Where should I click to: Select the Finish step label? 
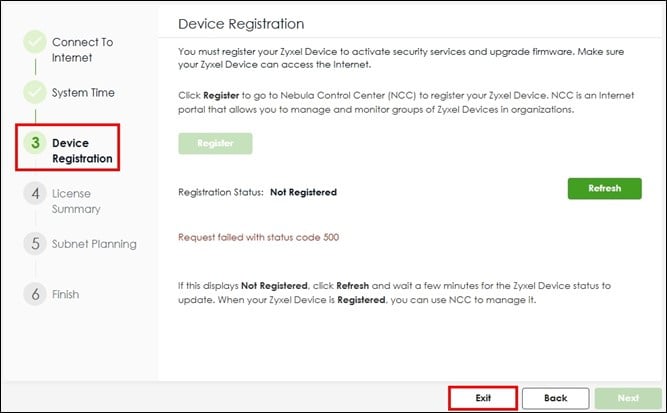[66, 294]
